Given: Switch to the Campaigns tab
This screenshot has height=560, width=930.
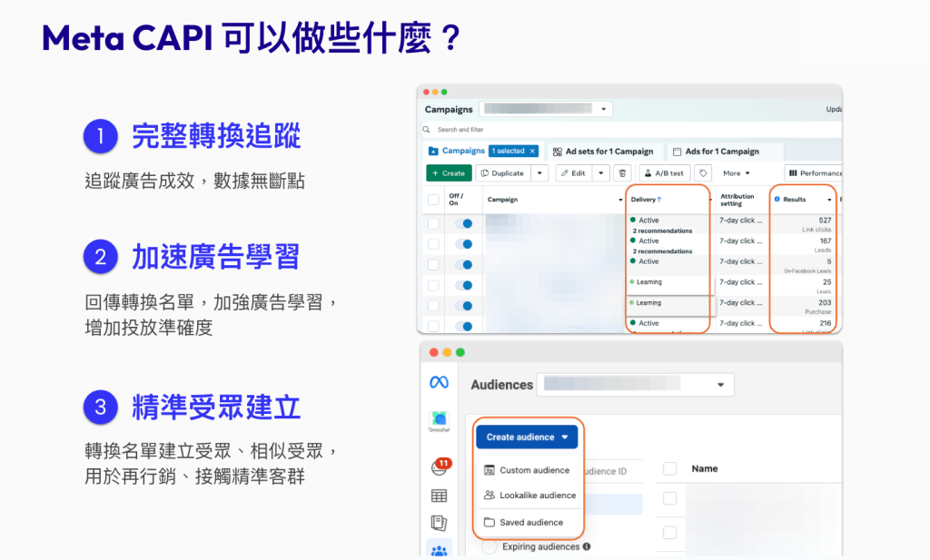Looking at the screenshot, I should tap(483, 151).
